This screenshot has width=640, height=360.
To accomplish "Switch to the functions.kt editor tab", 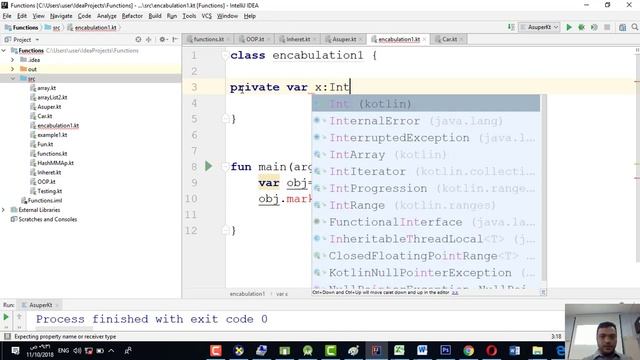I will [x=208, y=40].
